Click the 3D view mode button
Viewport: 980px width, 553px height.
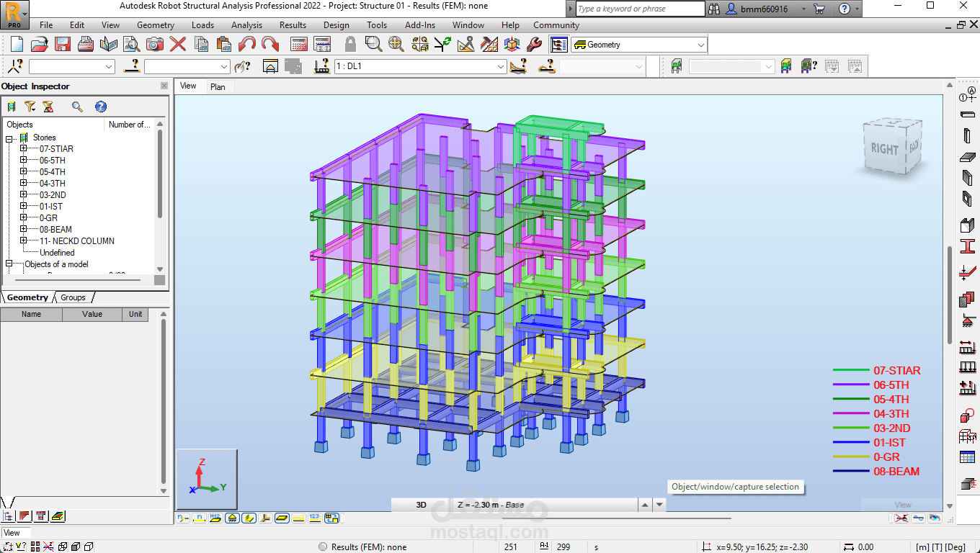coord(422,505)
